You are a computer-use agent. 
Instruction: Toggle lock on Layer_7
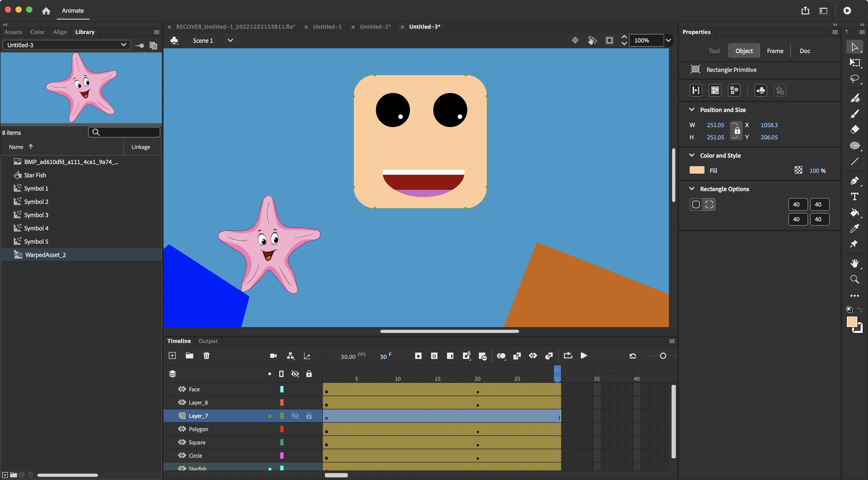tap(309, 416)
